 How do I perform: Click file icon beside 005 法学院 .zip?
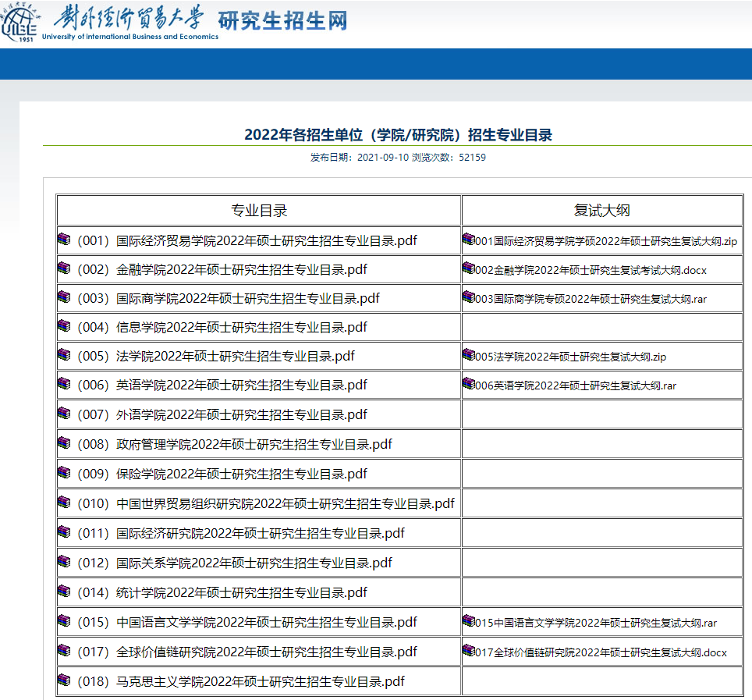point(469,354)
